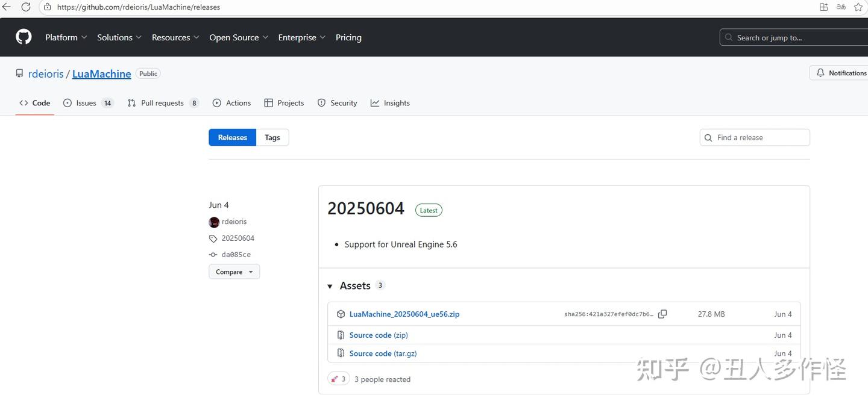Download LuaMachine_20250604_ue56.zip
Image resolution: width=868 pixels, height=404 pixels.
coord(404,314)
